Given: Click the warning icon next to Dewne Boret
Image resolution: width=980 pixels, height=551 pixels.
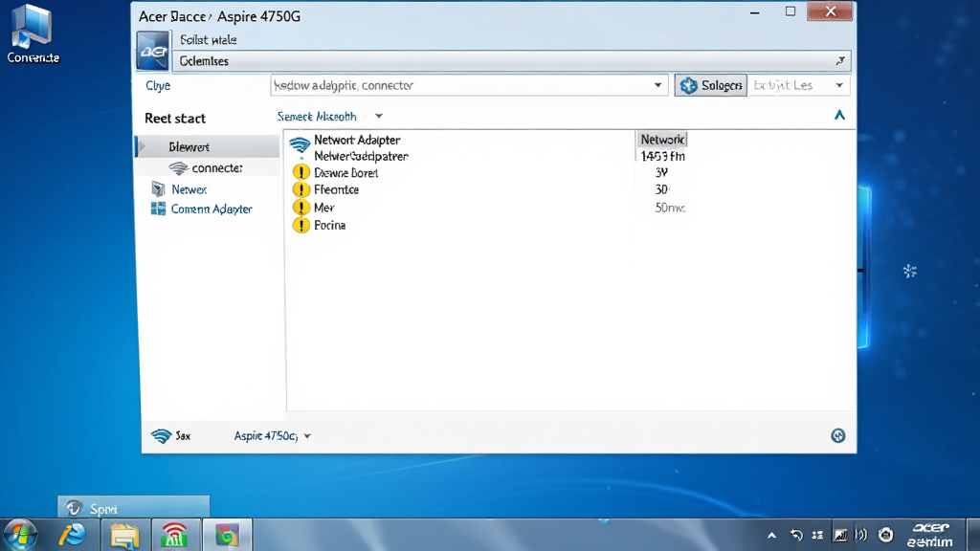Looking at the screenshot, I should (301, 172).
